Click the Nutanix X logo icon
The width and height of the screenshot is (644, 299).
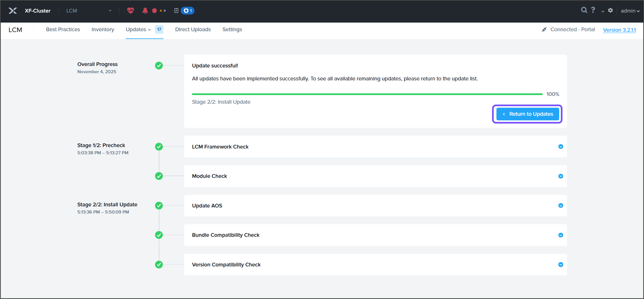pos(13,11)
